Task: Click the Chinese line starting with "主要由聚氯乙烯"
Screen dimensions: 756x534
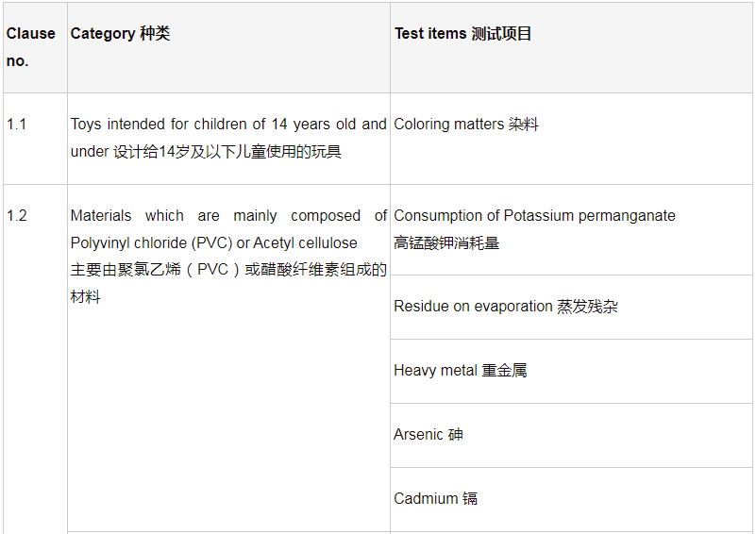Action: [228, 270]
